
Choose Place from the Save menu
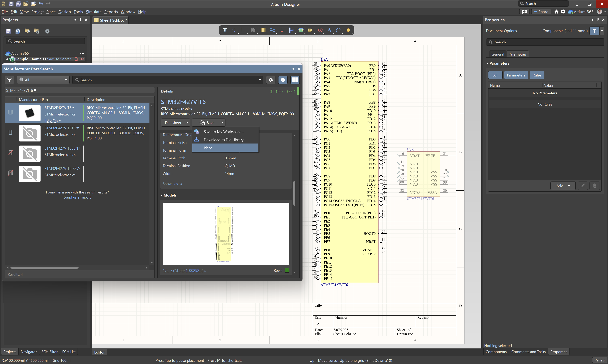208,148
